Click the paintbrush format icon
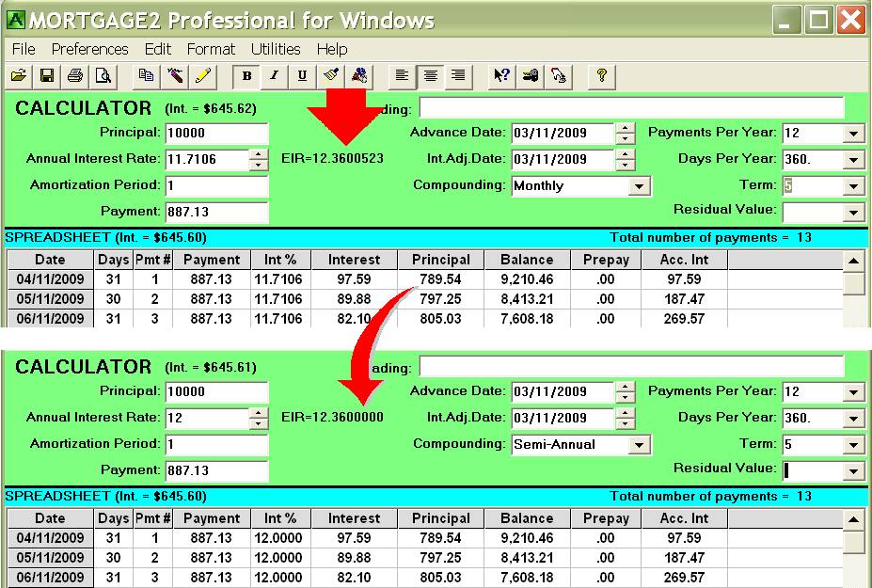 click(x=330, y=76)
